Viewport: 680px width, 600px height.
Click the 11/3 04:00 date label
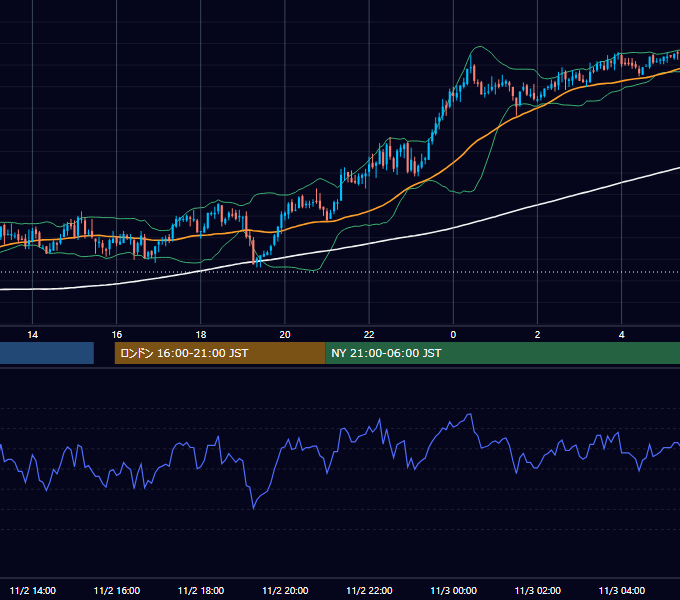click(621, 590)
